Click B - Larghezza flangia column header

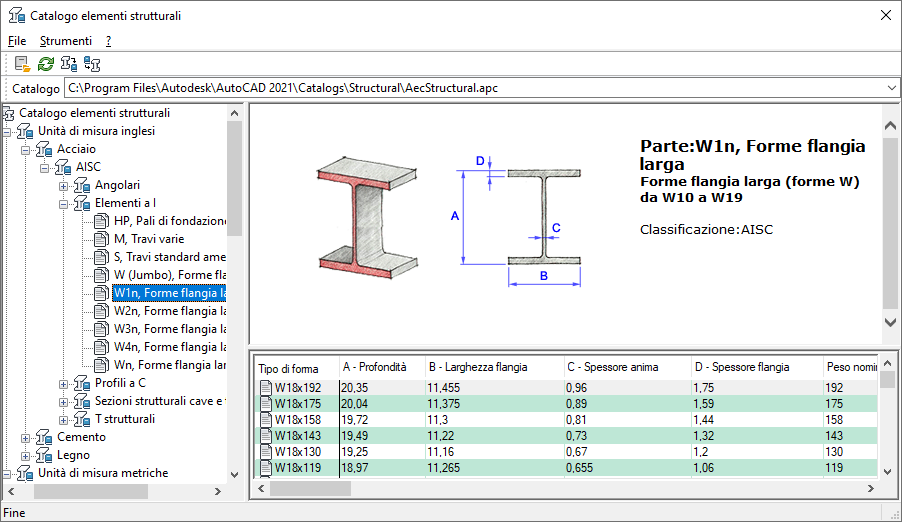494,367
